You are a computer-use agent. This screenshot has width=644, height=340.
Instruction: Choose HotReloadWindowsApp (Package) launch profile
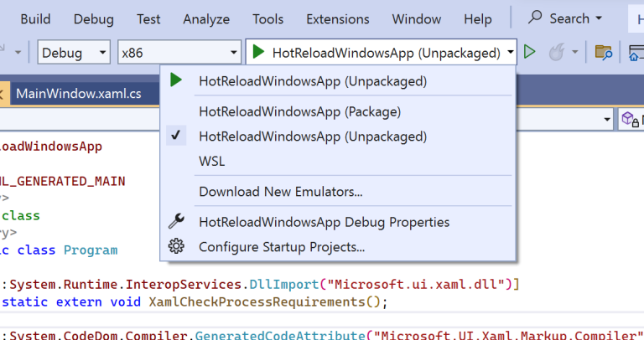299,111
